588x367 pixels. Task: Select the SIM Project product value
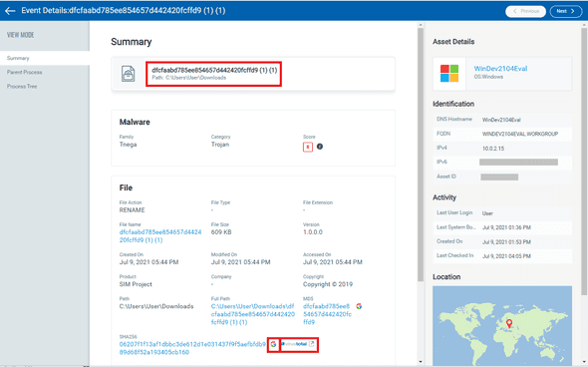point(136,284)
